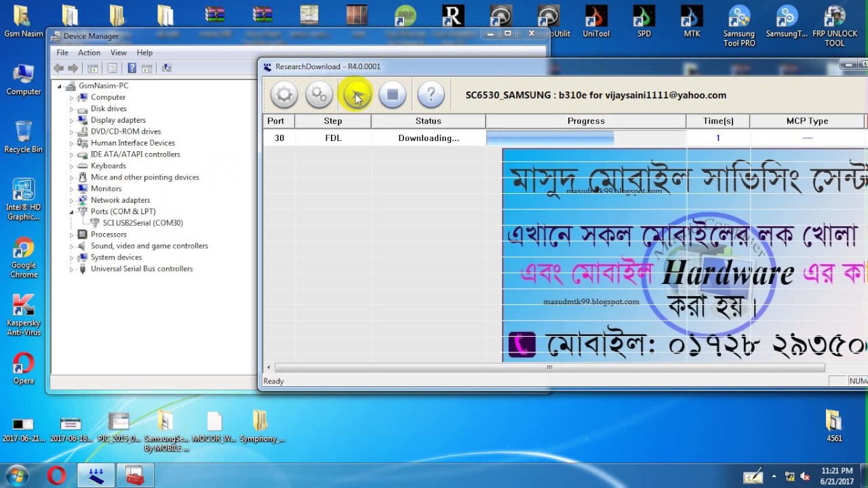Launch Opera from desktop icon
The image size is (868, 488).
pyautogui.click(x=24, y=369)
